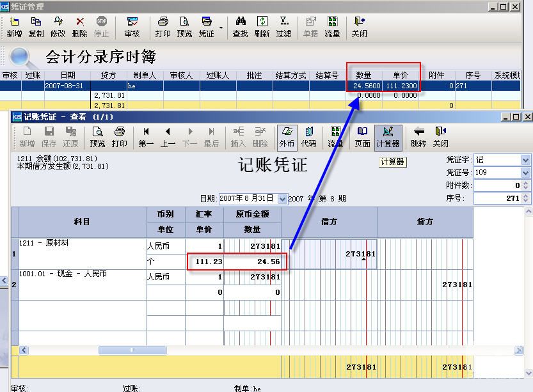533x392 pixels.
Task: Click the 修改 (edit) toolbar icon
Action: tap(58, 27)
